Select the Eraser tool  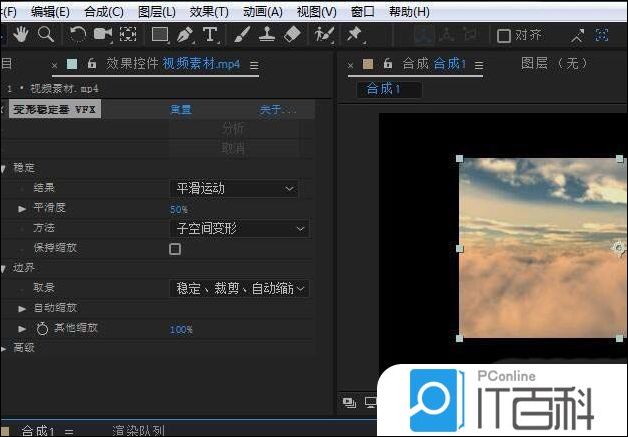[x=292, y=35]
